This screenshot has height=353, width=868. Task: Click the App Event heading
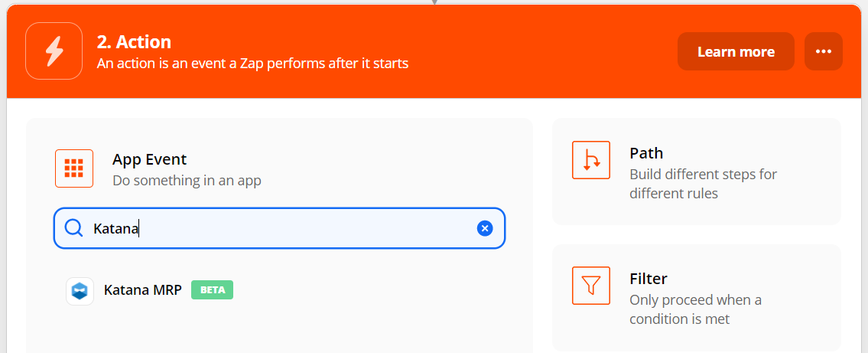[149, 159]
